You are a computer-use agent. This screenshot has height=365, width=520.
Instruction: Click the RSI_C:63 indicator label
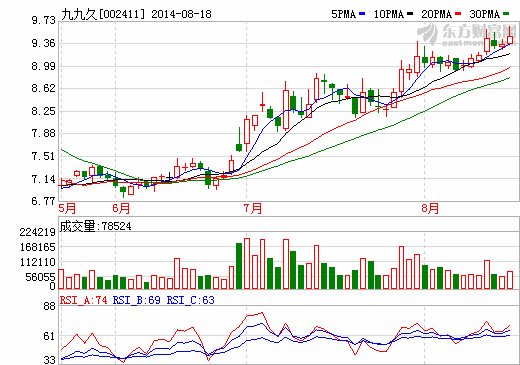coord(191,300)
